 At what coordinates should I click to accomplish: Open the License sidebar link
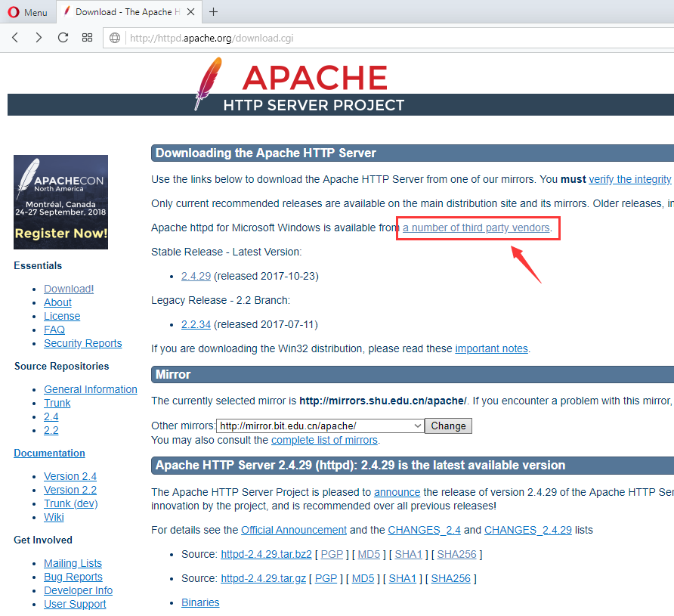click(62, 316)
